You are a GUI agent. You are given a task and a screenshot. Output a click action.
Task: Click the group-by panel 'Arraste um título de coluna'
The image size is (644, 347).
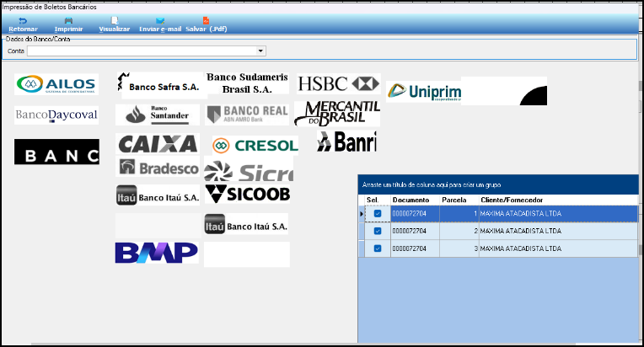[x=498, y=184]
